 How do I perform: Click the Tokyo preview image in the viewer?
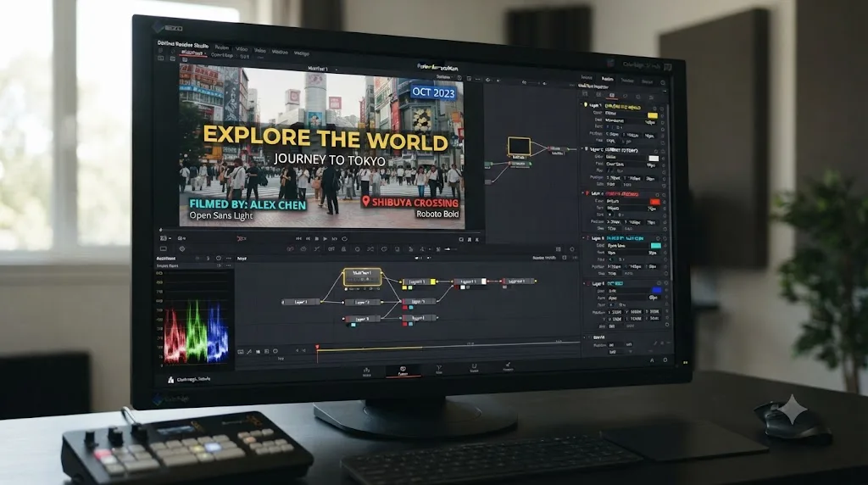click(x=321, y=147)
